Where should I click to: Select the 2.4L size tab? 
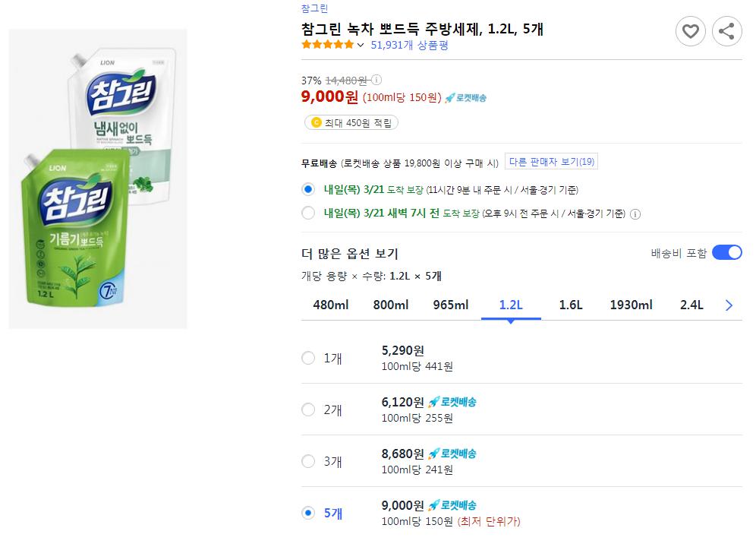pyautogui.click(x=691, y=305)
